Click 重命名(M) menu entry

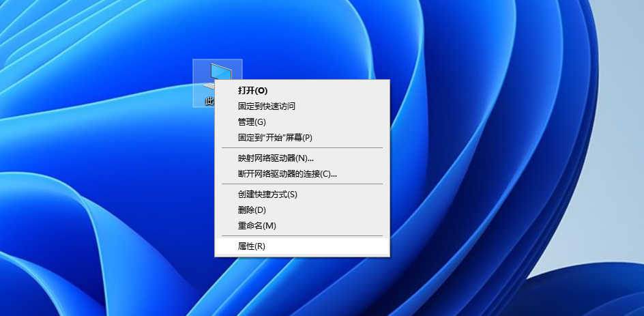click(x=302, y=226)
